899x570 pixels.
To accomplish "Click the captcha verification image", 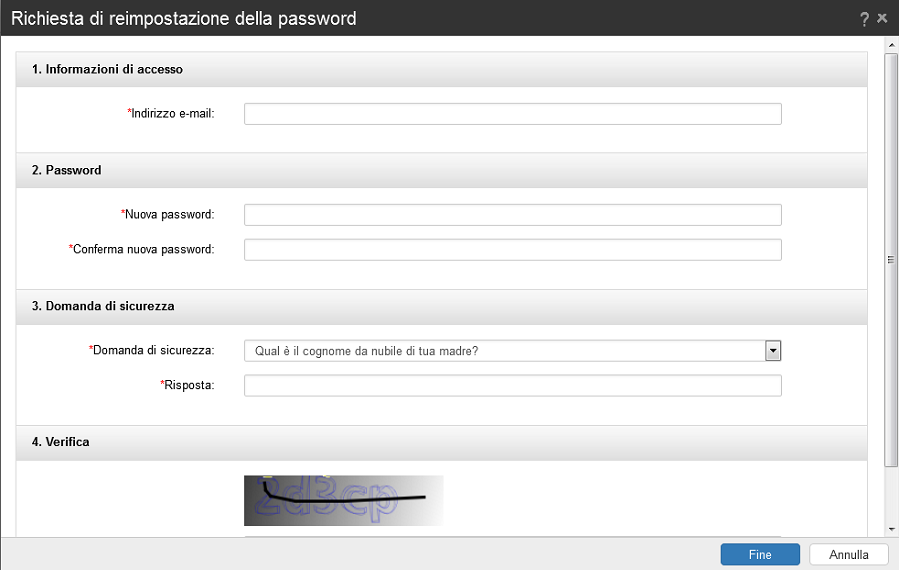I will [x=343, y=500].
